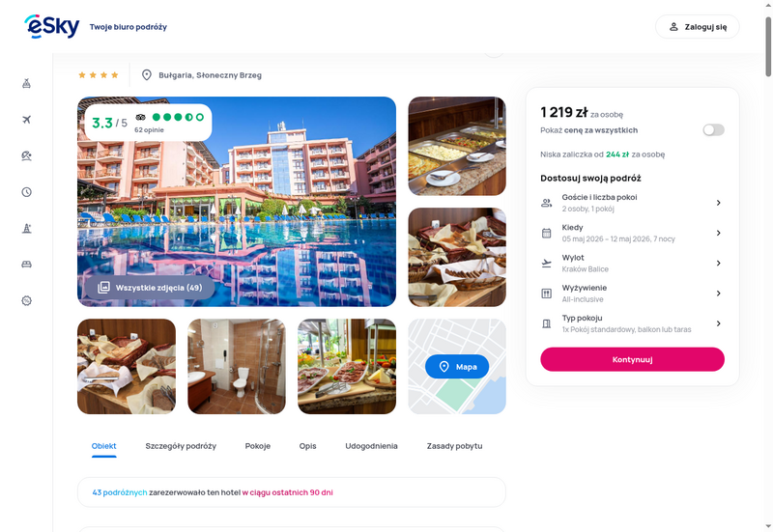The height and width of the screenshot is (532, 773).
Task: Open Wyżywienie All-inclusive selection chevron
Action: click(x=718, y=294)
